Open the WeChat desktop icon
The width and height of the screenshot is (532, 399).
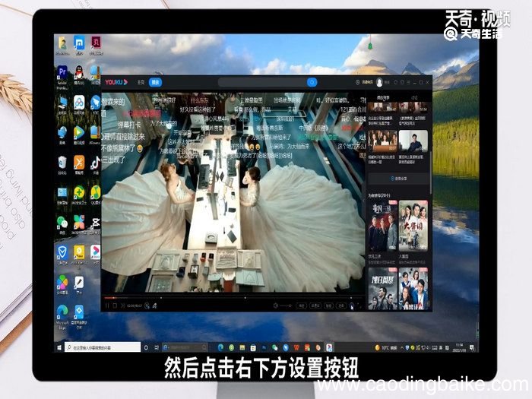click(62, 224)
